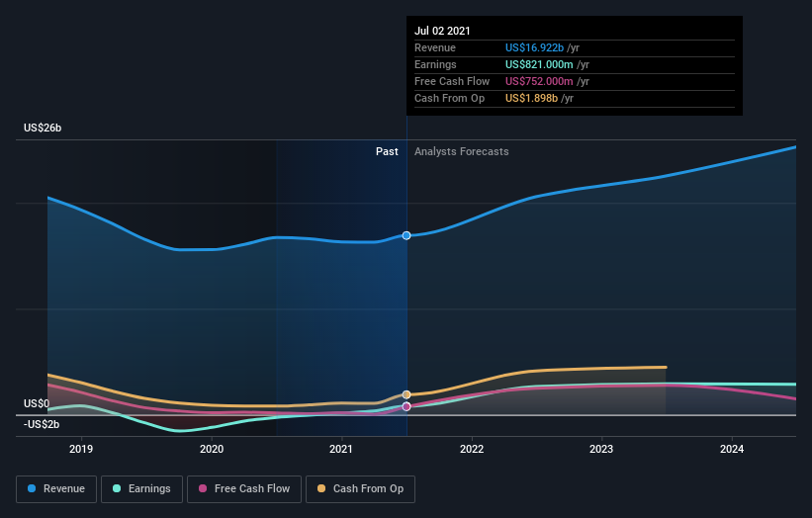
Task: Click the US$16.922b revenue value in tooltip
Action: click(x=534, y=47)
